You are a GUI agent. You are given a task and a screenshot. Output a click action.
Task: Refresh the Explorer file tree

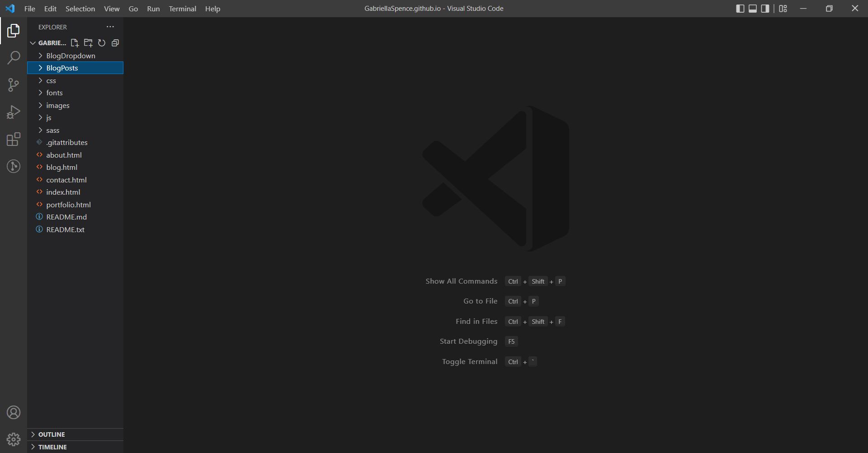pos(102,43)
